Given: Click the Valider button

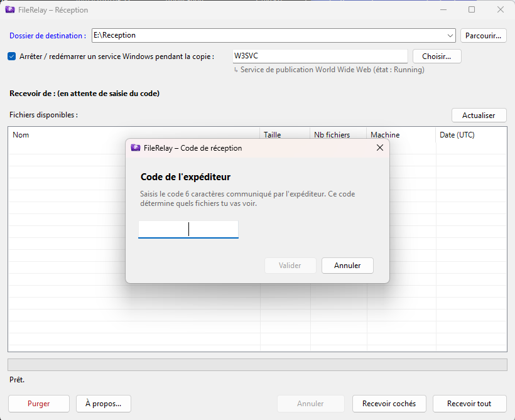Looking at the screenshot, I should 290,266.
